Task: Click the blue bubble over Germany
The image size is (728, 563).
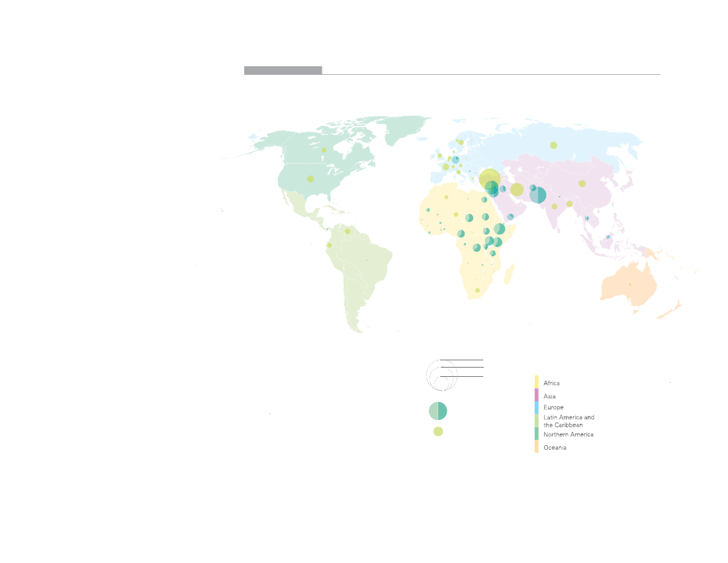Action: point(455,160)
